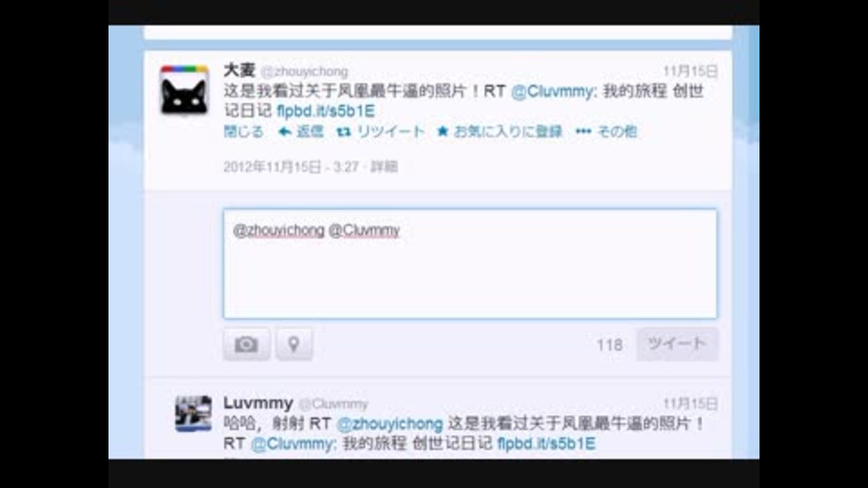Screen dimensions: 868x488
Task: Open the black cat avatar of 大麦
Action: [184, 89]
